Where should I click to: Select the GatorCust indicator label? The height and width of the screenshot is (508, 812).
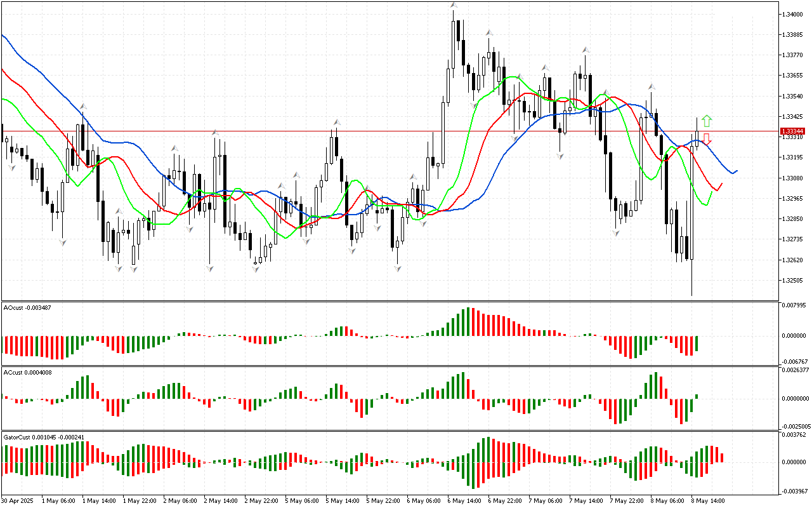44,437
